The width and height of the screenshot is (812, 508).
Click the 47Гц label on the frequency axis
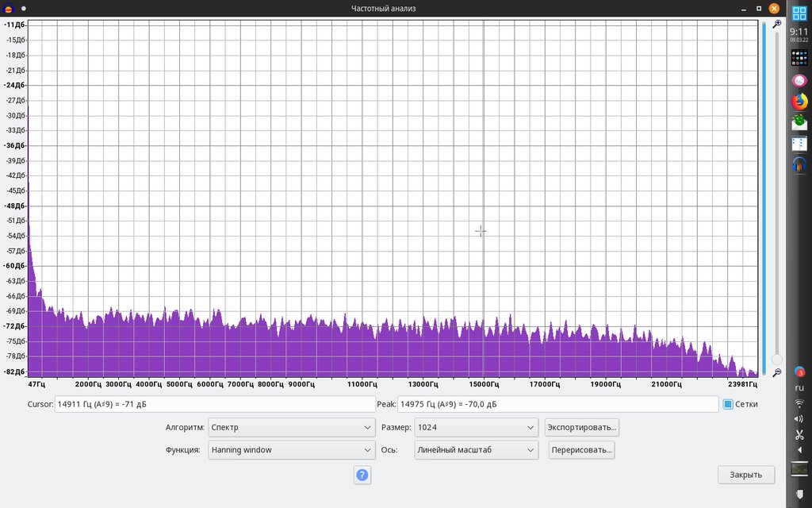click(x=36, y=385)
